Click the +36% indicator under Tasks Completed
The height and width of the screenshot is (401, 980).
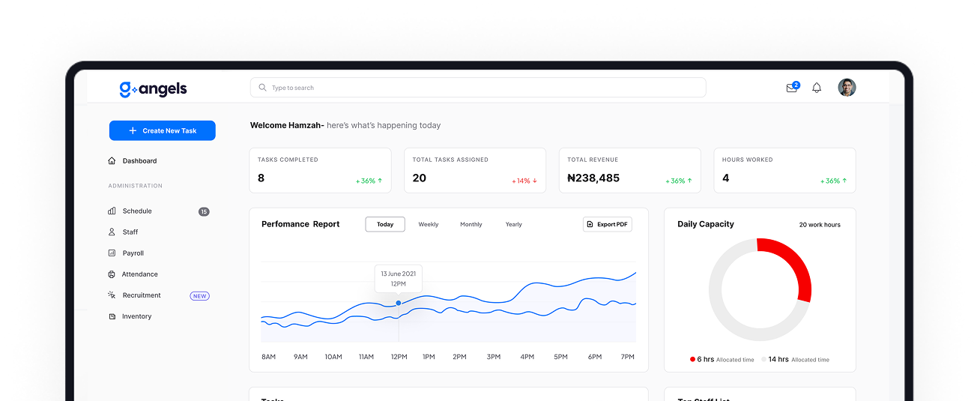tap(369, 181)
